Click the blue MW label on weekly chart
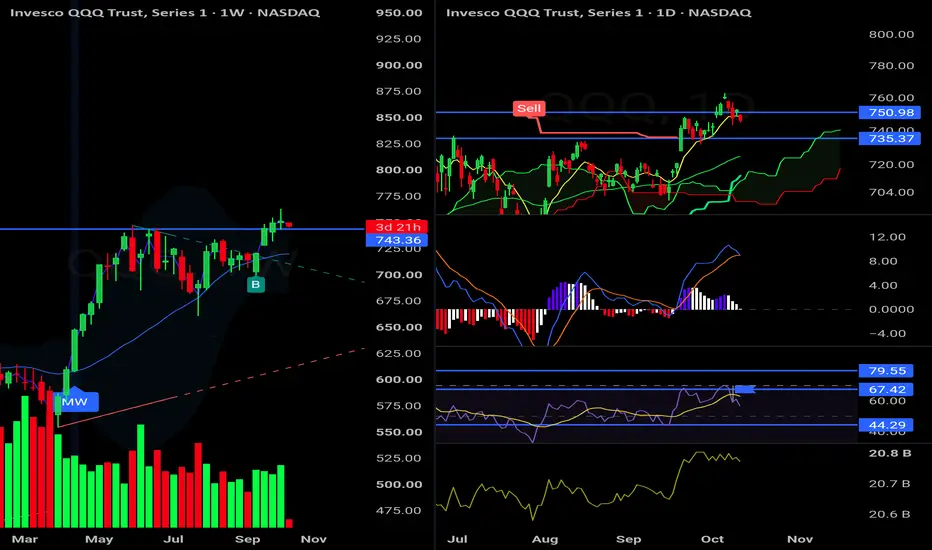This screenshot has width=932, height=550. click(75, 402)
